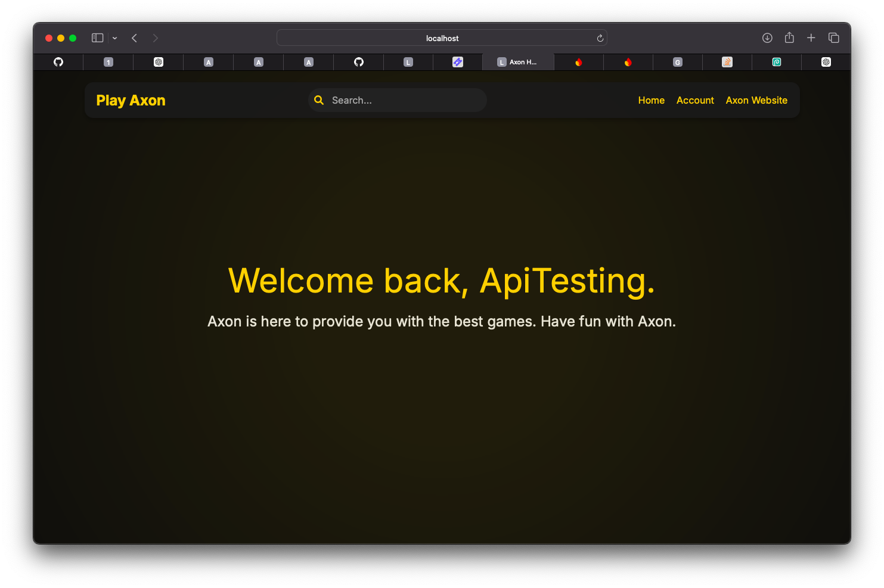Screen dimensions: 884x588
Task: Click the Play Axon logo
Action: [x=131, y=100]
